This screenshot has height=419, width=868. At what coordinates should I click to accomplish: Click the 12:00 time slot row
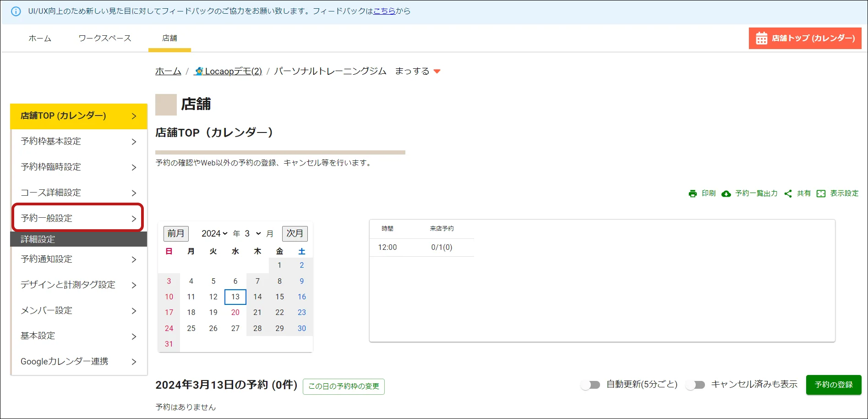(x=422, y=248)
